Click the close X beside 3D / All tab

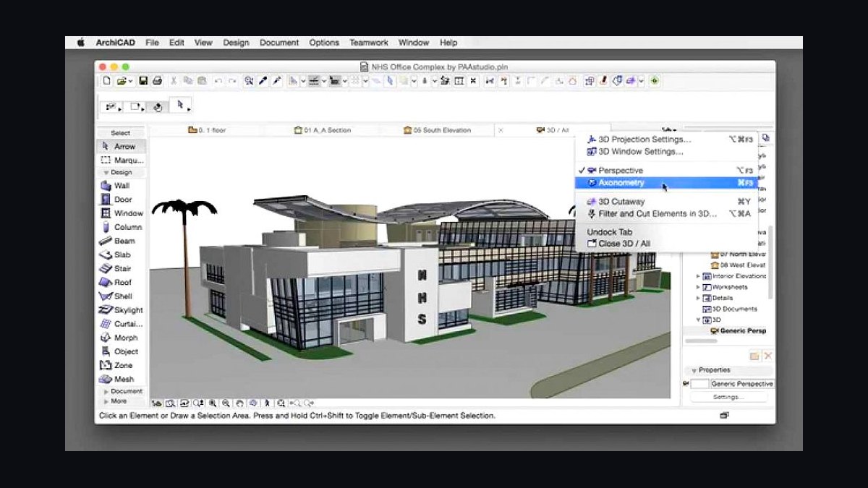coord(501,130)
